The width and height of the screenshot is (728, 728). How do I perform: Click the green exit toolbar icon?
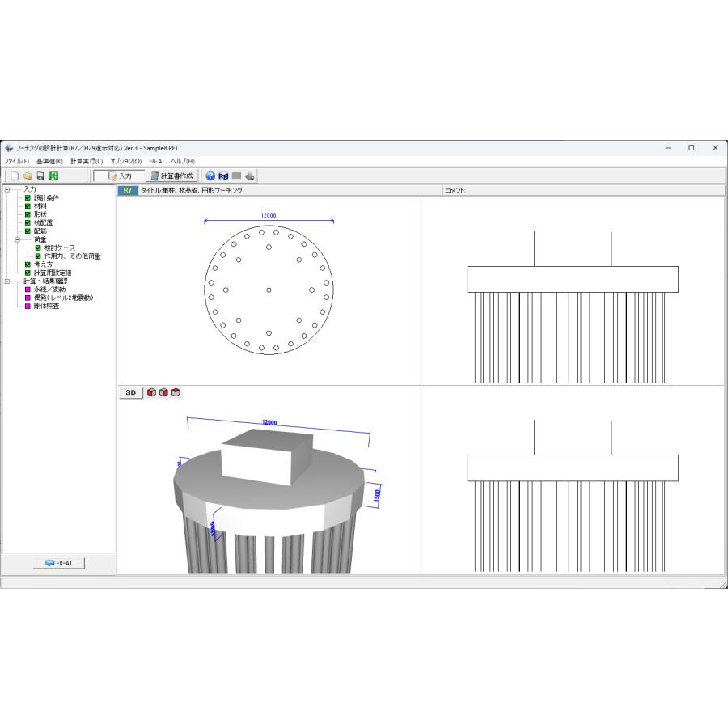click(x=54, y=176)
